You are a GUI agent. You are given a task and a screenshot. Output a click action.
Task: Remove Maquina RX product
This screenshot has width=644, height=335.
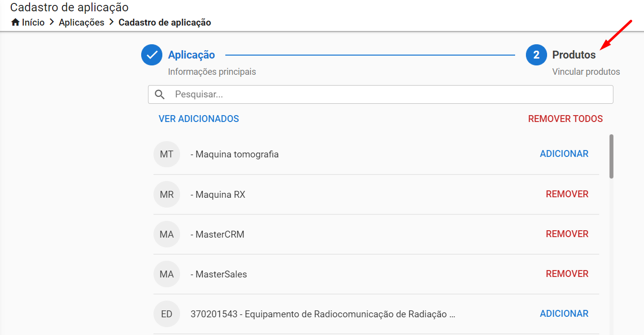pyautogui.click(x=567, y=194)
